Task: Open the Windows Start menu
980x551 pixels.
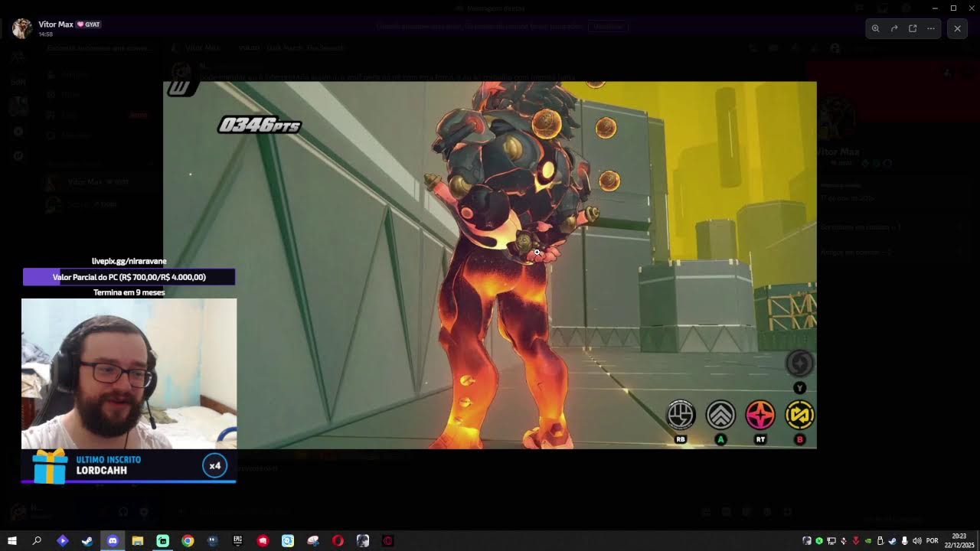Action: (x=12, y=541)
